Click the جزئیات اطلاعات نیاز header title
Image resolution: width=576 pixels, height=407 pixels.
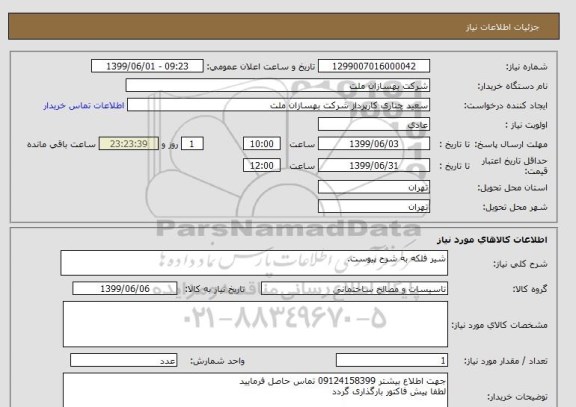pos(502,28)
